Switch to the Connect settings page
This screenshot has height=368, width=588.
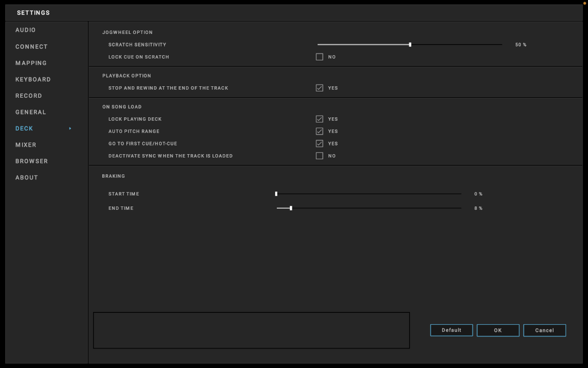(32, 47)
